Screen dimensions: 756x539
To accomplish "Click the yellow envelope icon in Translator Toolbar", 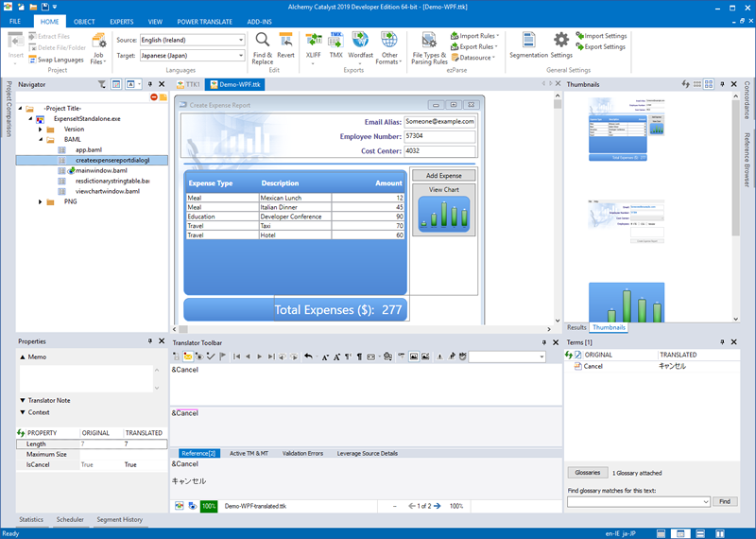I will click(x=187, y=356).
